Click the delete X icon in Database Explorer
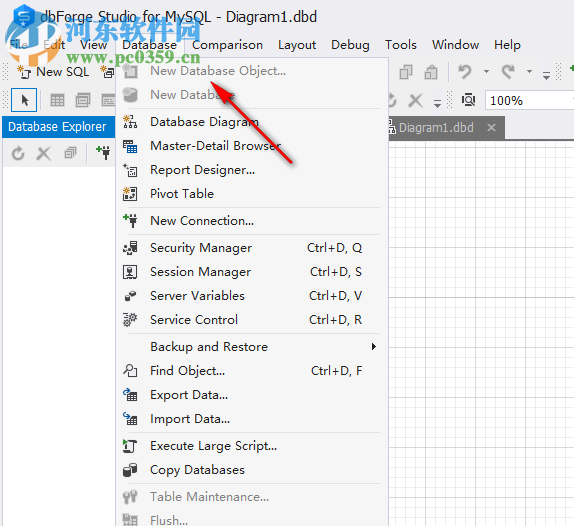 [x=44, y=153]
